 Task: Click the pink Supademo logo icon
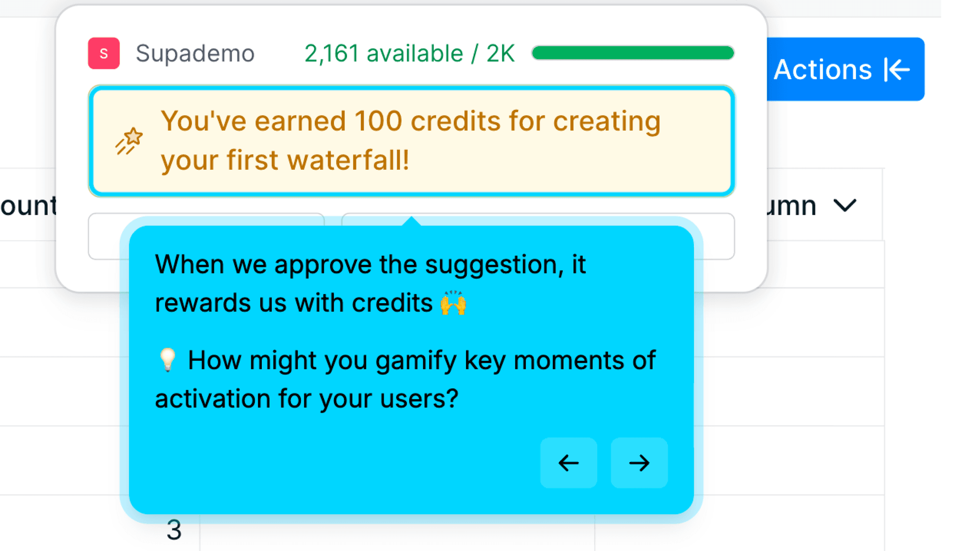pyautogui.click(x=103, y=53)
